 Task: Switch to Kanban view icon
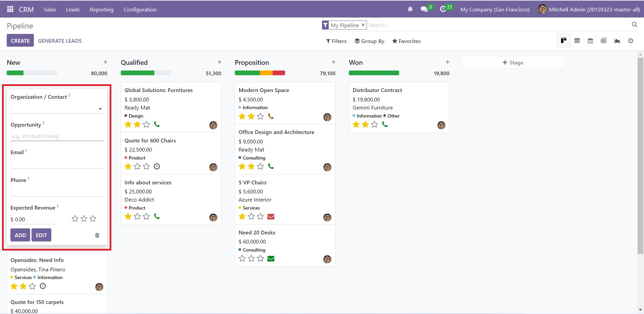pyautogui.click(x=563, y=41)
